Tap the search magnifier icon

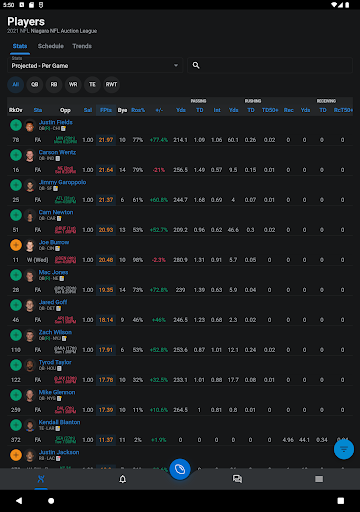coord(196,65)
